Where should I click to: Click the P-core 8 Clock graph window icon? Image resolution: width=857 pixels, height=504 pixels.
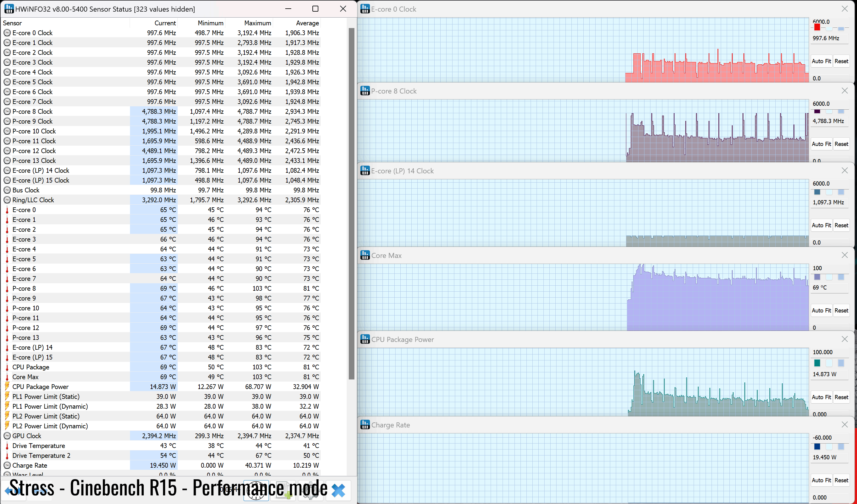click(x=365, y=91)
